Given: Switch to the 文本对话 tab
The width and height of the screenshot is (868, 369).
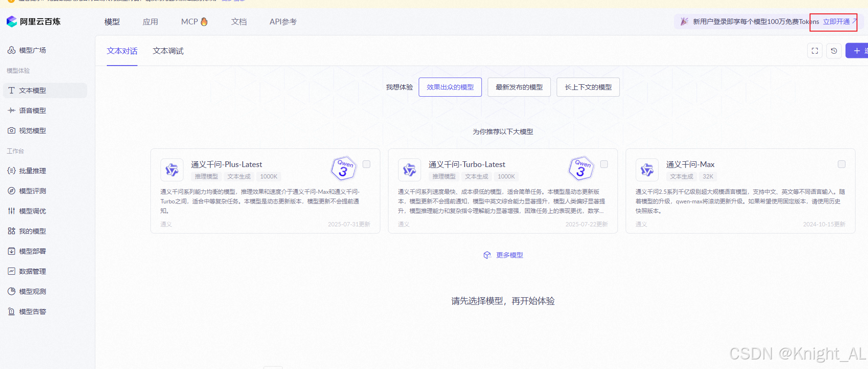Looking at the screenshot, I should (122, 51).
